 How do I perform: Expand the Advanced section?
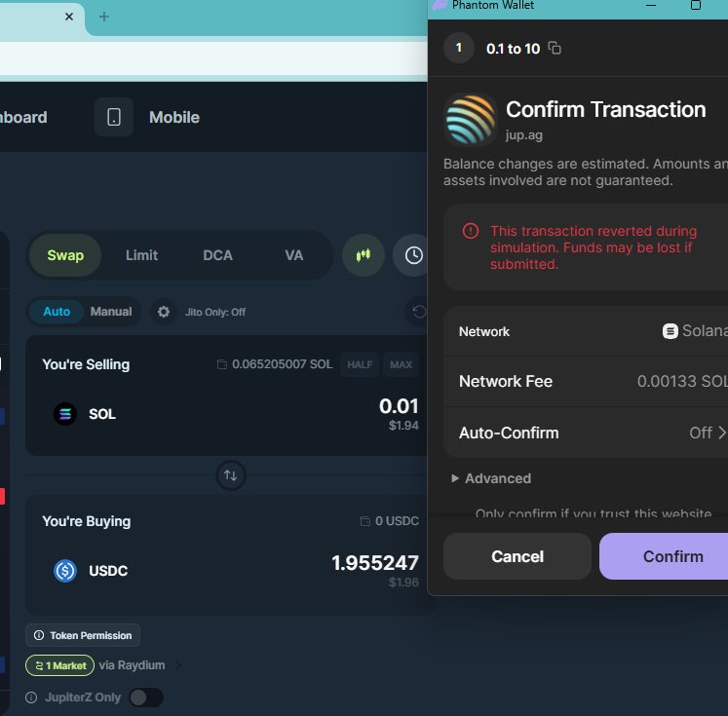(x=491, y=478)
